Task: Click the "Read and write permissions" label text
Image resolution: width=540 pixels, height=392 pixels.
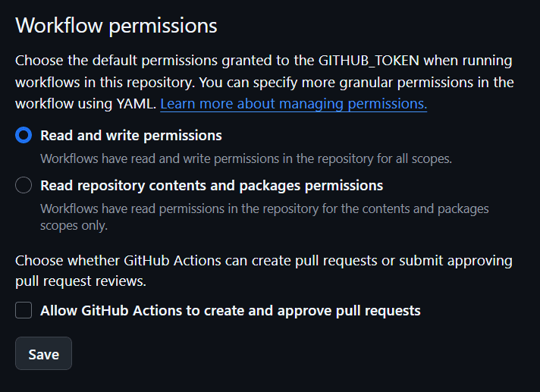Action: point(130,136)
